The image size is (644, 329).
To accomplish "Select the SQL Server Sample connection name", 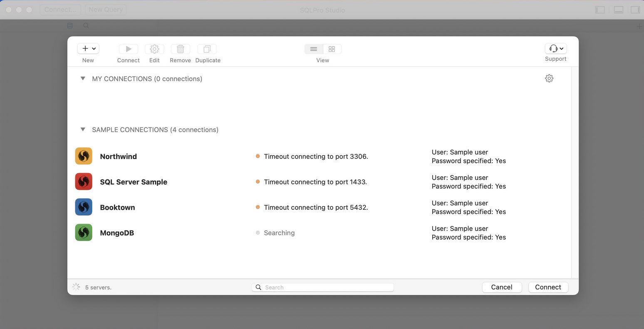I will point(134,182).
